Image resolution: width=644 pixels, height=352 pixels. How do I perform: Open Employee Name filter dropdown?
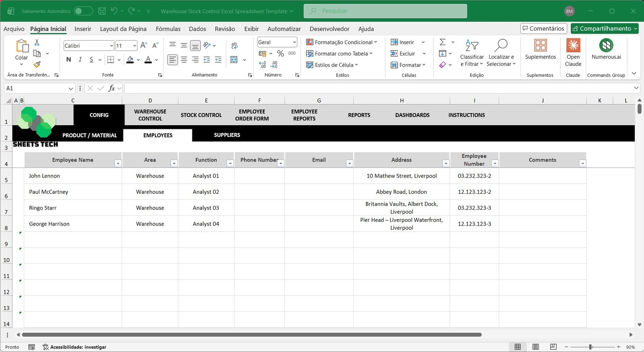click(x=118, y=164)
